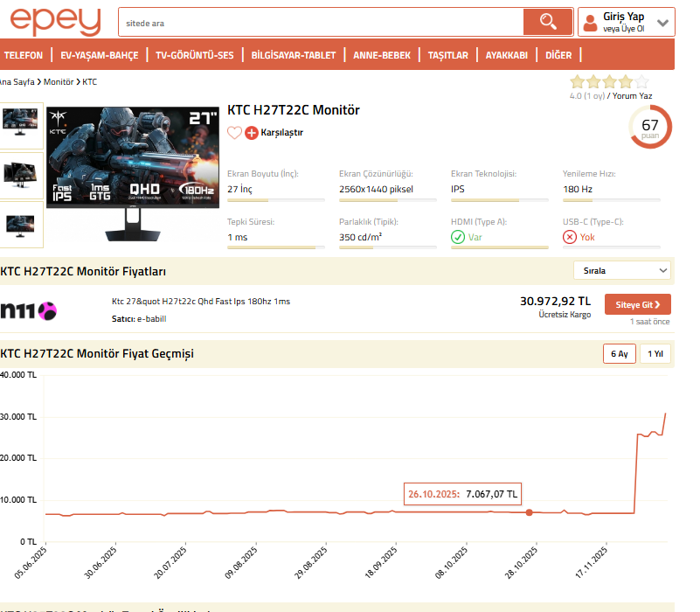Screen dimensions: 700x612
Task: Select the second monitor thumbnail
Action: (20, 175)
